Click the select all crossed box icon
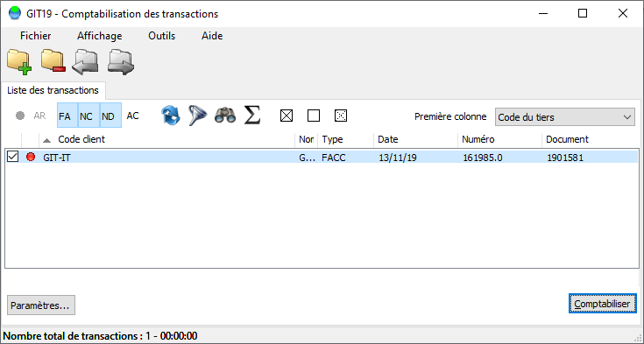 (x=287, y=116)
